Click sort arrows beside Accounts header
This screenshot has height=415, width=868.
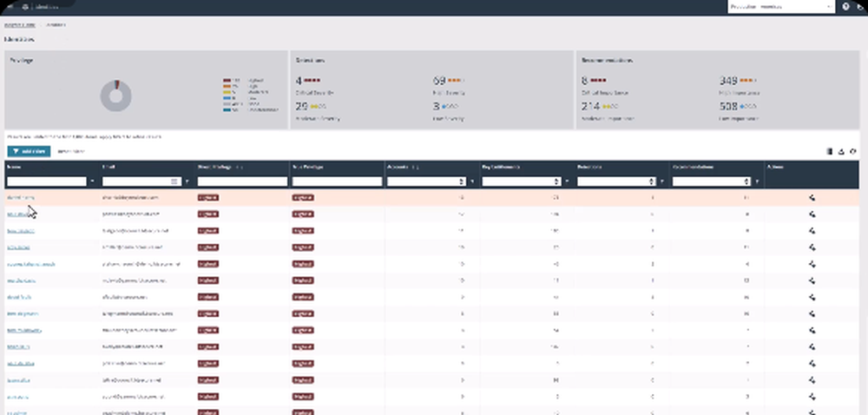416,167
